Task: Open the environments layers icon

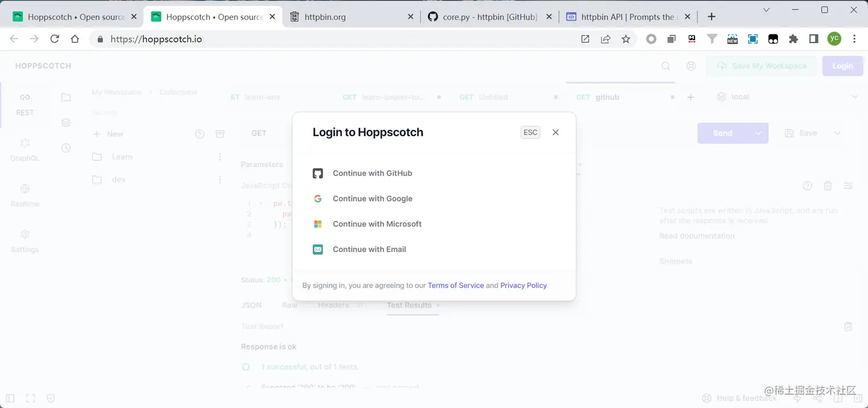Action: 66,122
